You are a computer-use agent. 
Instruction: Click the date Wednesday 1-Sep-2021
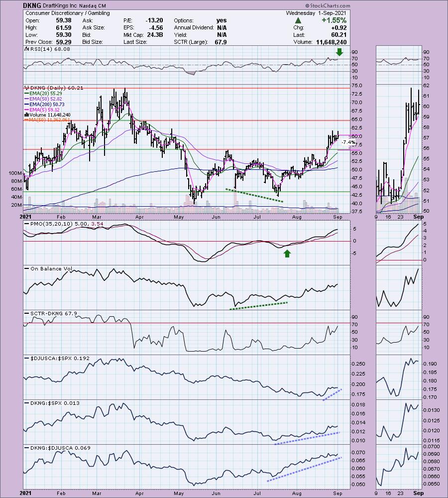[316, 13]
